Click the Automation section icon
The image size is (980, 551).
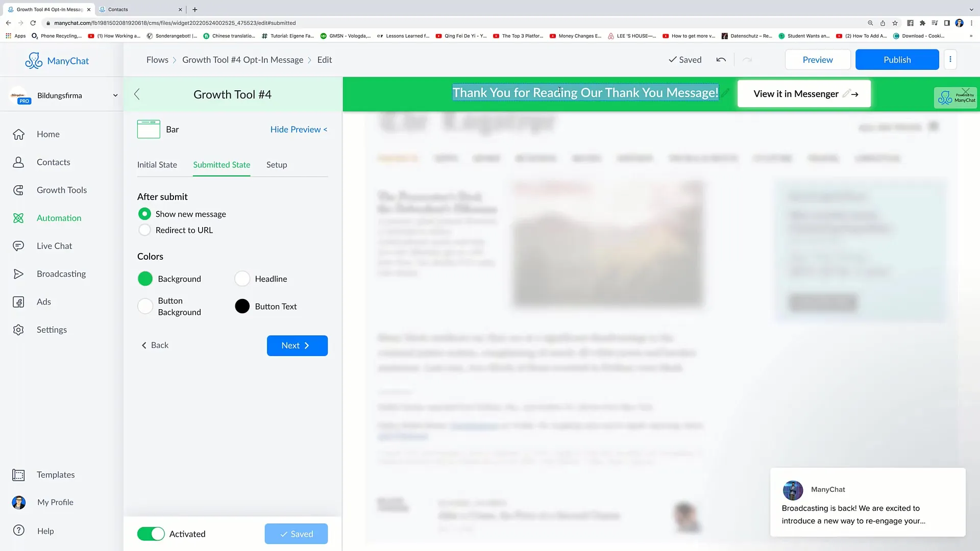tap(18, 217)
